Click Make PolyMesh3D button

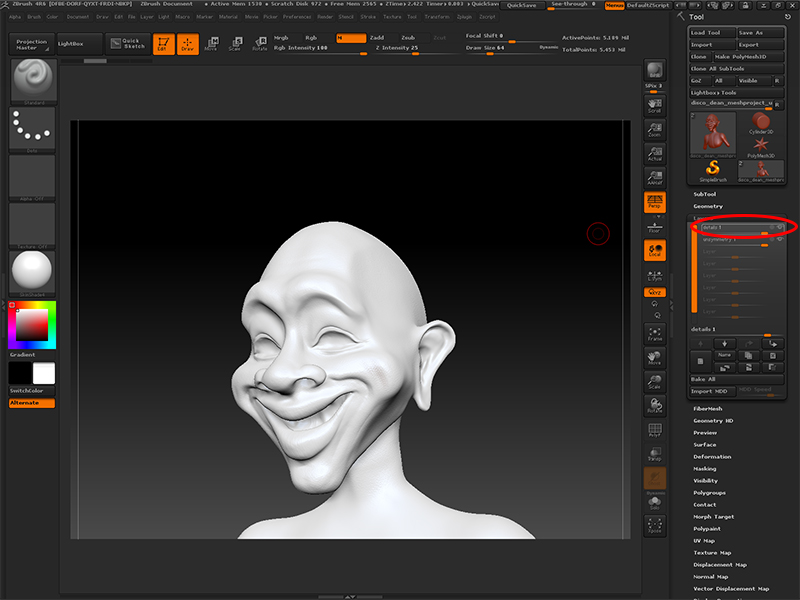click(747, 57)
